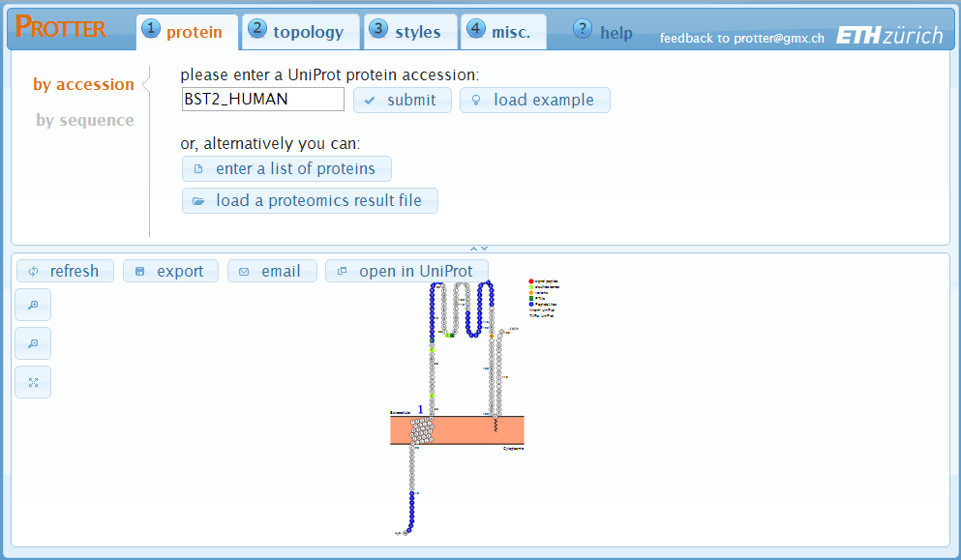The image size is (961, 560).
Task: Open the help tab
Action: click(x=604, y=32)
